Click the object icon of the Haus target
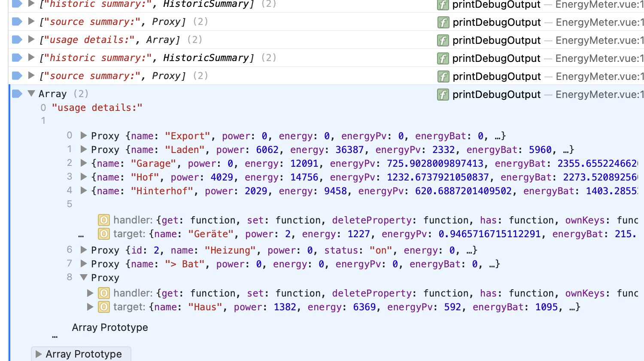 click(x=104, y=307)
